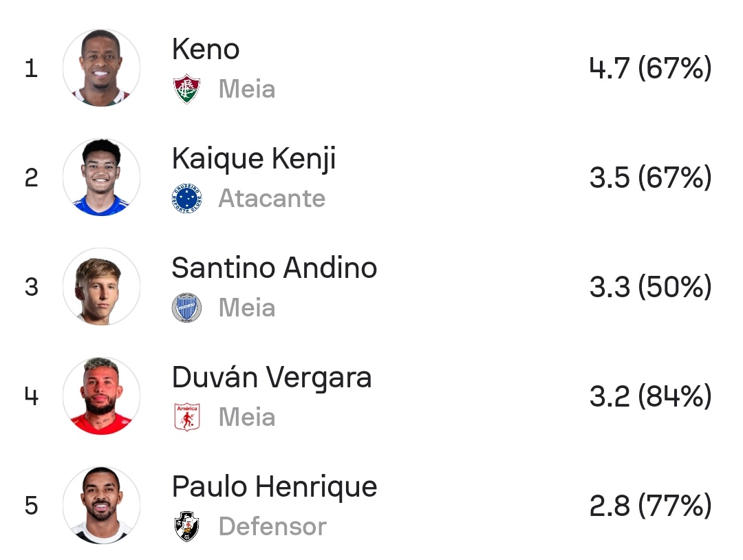
Task: Open Duván Vergara's player photo
Action: tap(101, 396)
